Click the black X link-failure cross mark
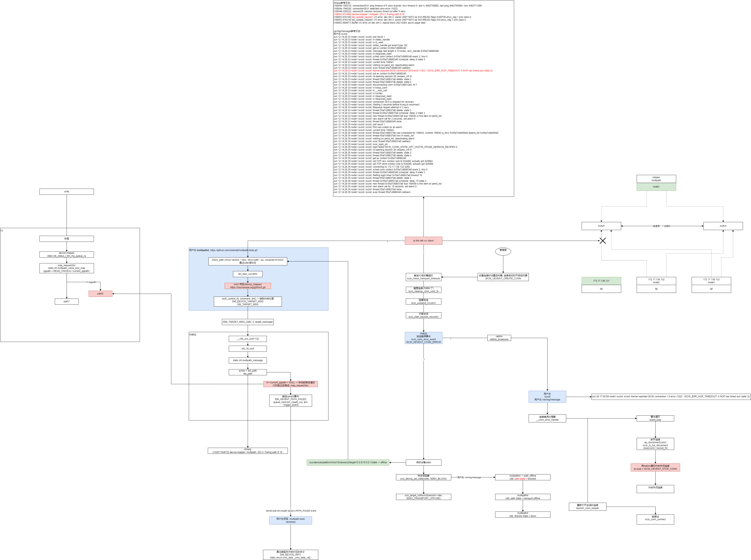Image resolution: width=751 pixels, height=560 pixels. pos(602,241)
